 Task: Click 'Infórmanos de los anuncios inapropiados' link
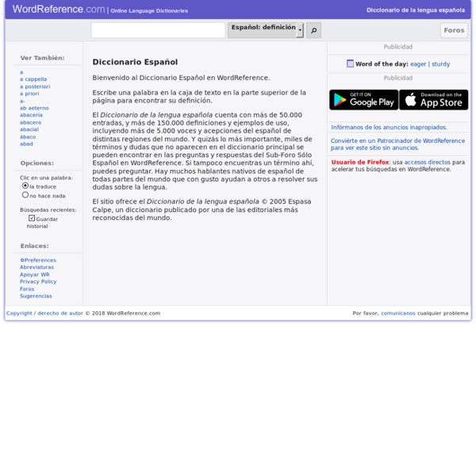389,127
